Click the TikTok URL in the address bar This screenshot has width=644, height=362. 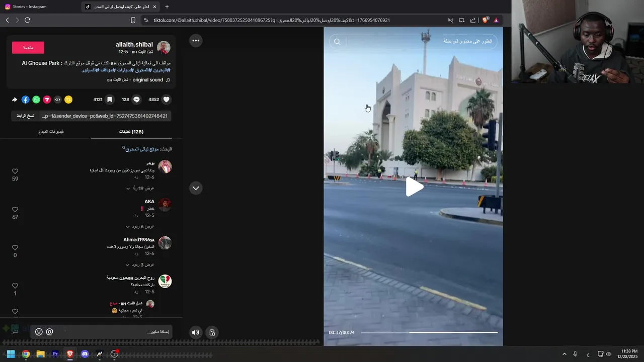click(272, 20)
